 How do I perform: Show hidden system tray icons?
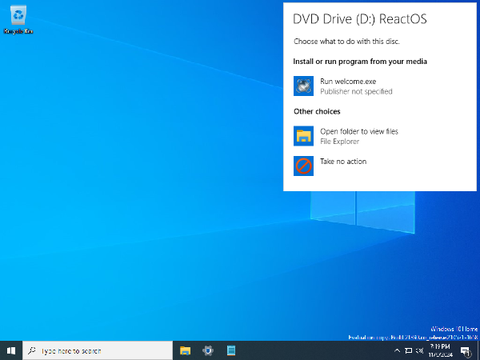397,351
